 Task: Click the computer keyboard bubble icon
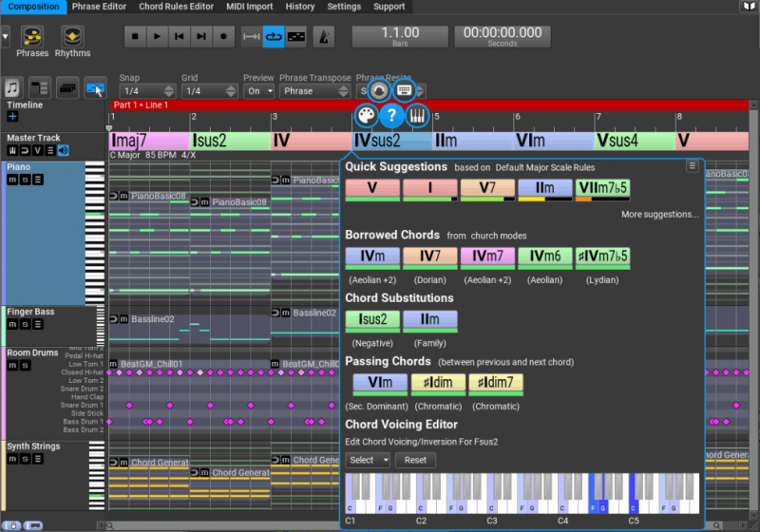tap(404, 90)
